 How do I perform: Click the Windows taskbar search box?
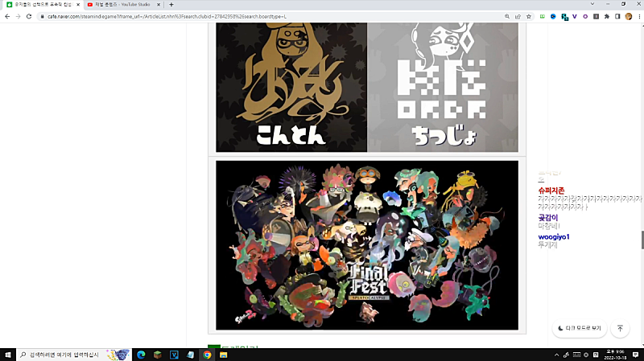74,355
